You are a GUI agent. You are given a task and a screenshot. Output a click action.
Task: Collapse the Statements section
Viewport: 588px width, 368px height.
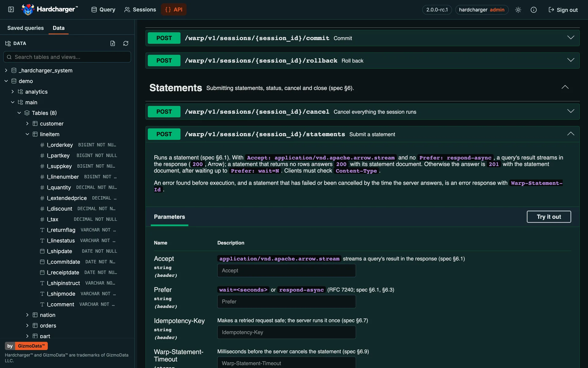[x=565, y=87]
